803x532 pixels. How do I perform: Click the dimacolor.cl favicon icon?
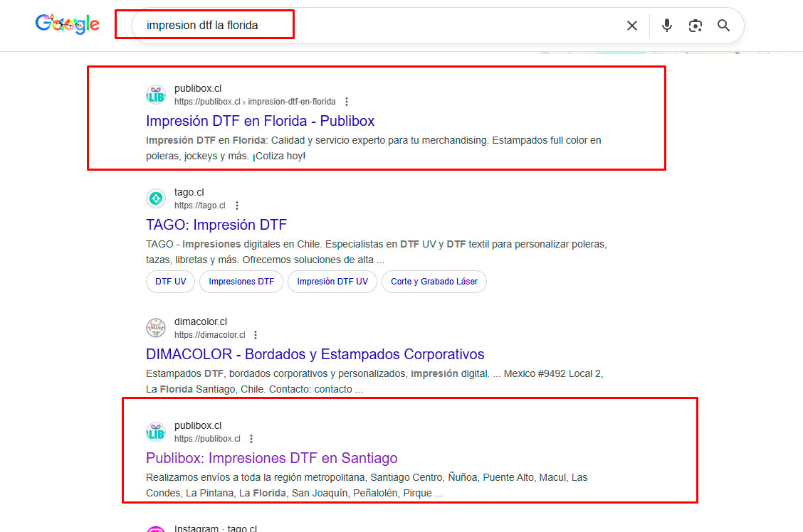(156, 328)
